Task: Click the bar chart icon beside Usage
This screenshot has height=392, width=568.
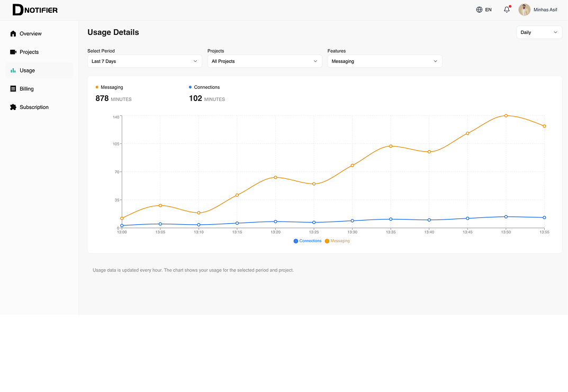Action: 13,70
